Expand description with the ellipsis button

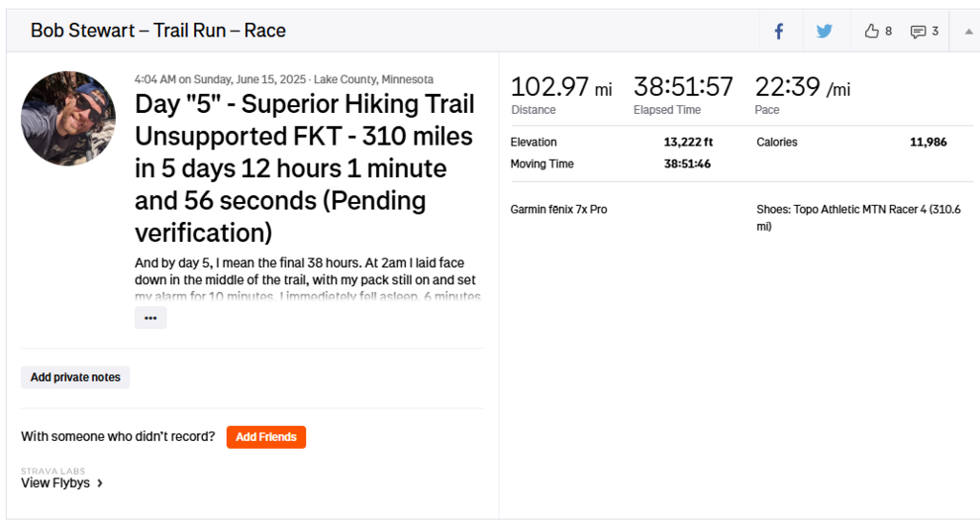click(x=150, y=318)
